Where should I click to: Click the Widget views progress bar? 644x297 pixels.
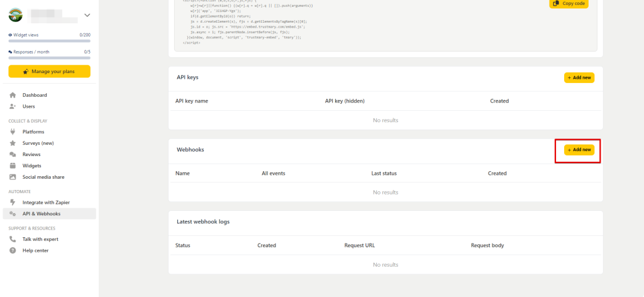pyautogui.click(x=49, y=41)
